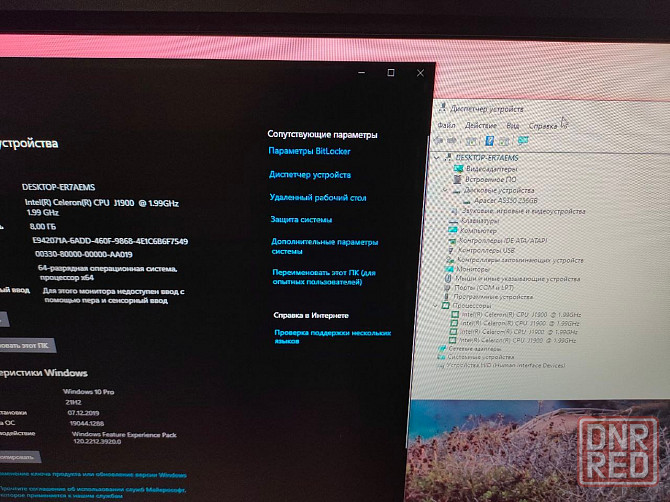Click the Контроллеры запоминающих устройств icon
670x502 pixels.
tap(450, 260)
